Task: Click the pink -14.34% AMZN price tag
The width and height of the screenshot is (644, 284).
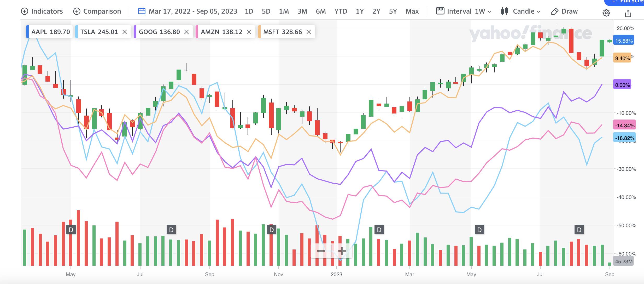Action: point(624,126)
